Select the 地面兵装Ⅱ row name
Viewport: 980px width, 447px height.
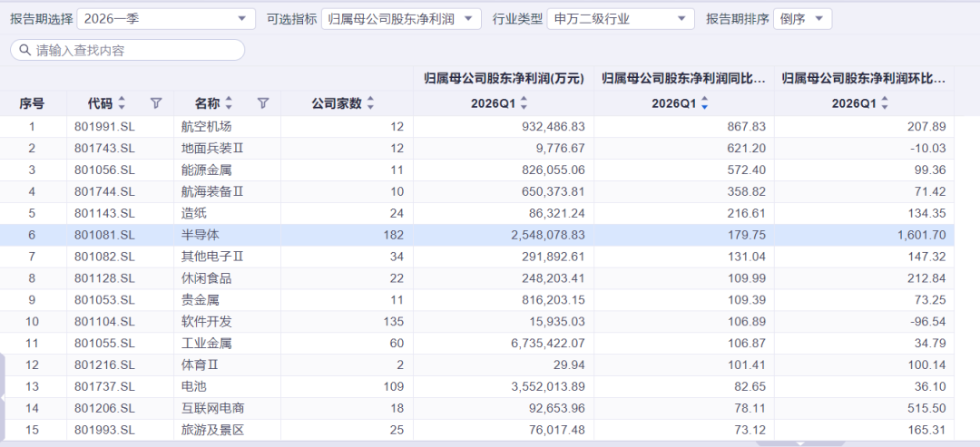point(211,149)
